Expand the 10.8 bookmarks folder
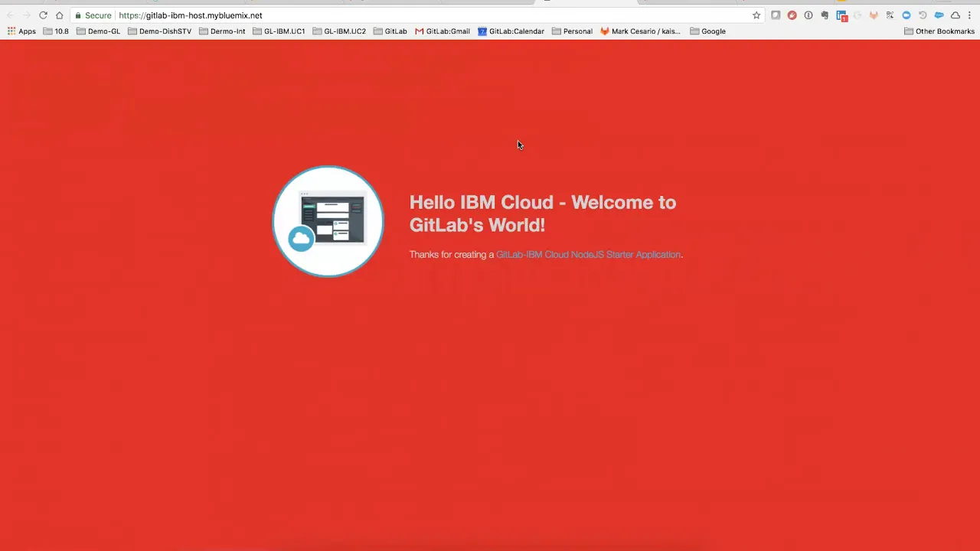This screenshot has width=980, height=551. pos(56,31)
